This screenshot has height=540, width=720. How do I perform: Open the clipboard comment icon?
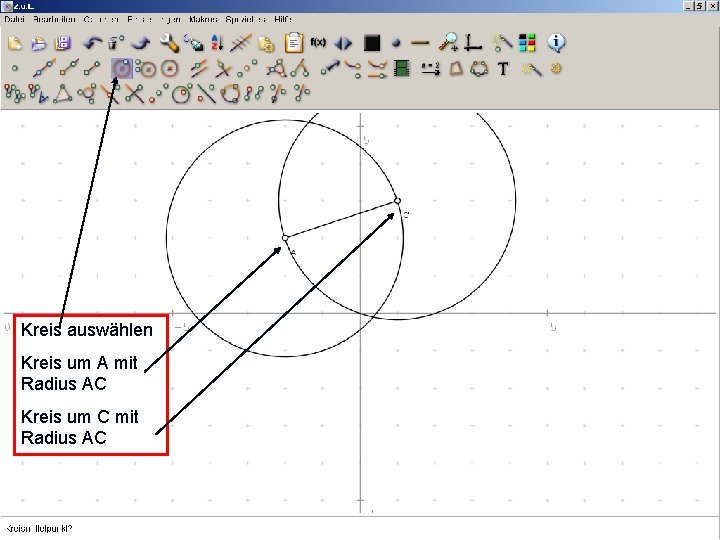pos(293,43)
